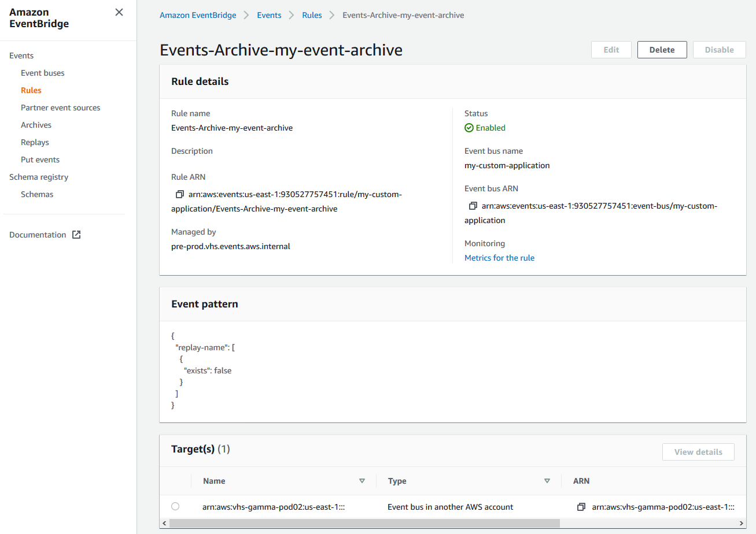Click the rule name value under Rule name

click(x=232, y=128)
